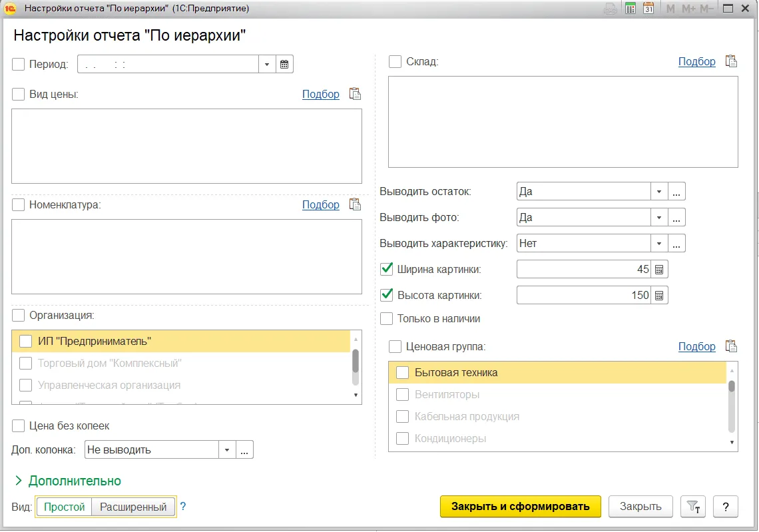Paste from clipboard into Вид цены list
759x532 pixels.
pyautogui.click(x=356, y=94)
